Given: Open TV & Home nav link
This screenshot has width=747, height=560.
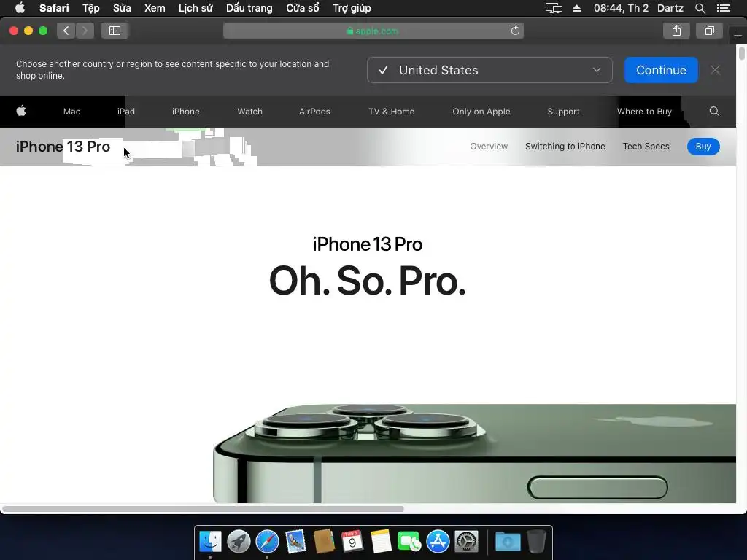Looking at the screenshot, I should [391, 112].
